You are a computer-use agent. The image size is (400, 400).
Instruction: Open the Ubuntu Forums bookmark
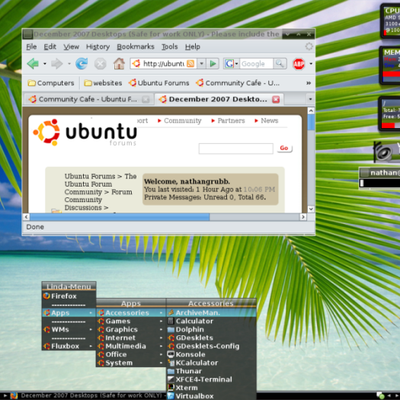(x=159, y=83)
